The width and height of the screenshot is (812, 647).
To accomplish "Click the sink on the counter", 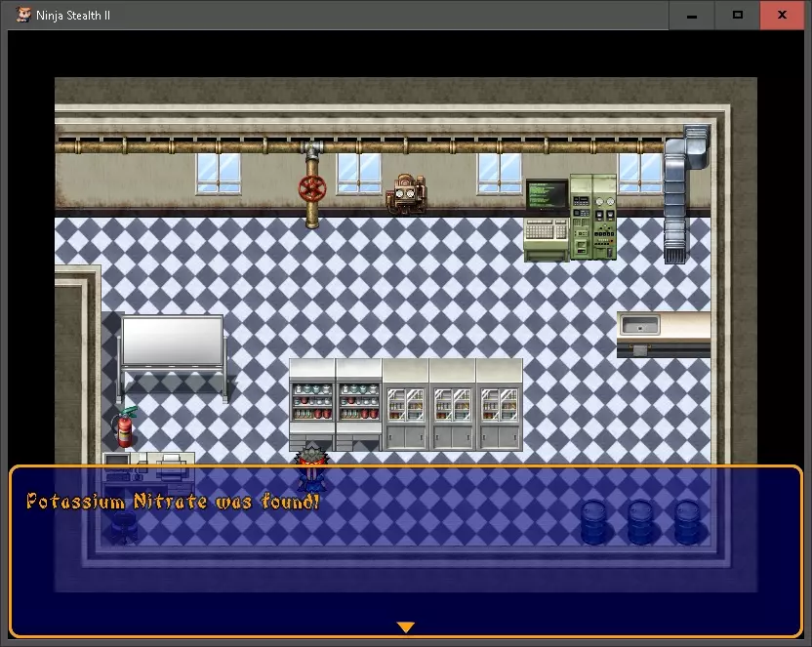I will pos(640,325).
